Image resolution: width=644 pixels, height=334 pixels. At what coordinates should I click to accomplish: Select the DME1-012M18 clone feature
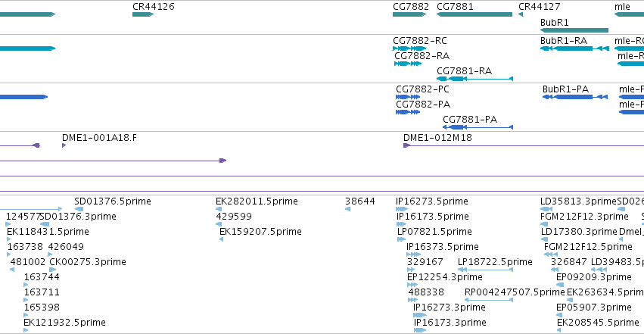[524, 145]
